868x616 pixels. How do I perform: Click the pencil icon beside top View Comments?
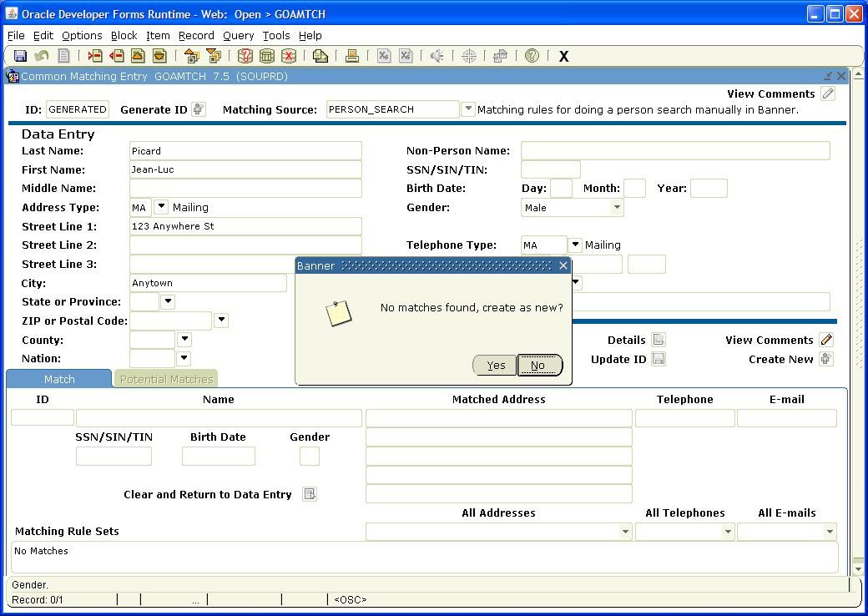click(828, 93)
